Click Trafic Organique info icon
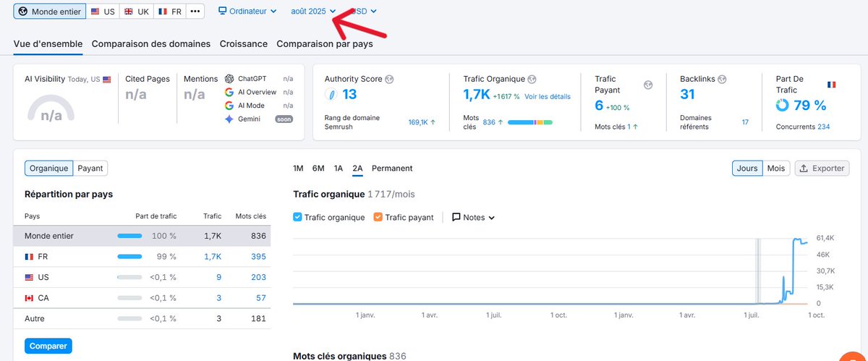 point(532,79)
